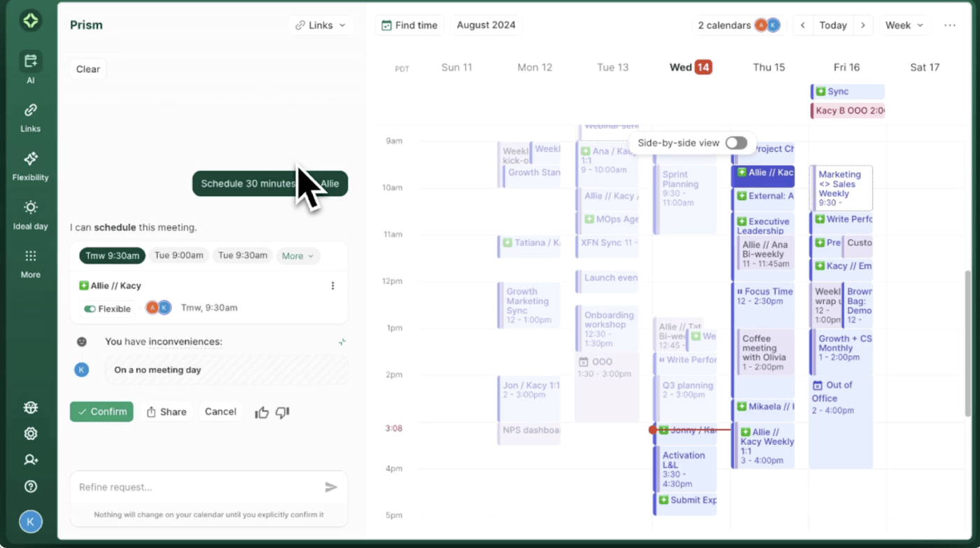
Task: Click the Find time button
Action: click(x=409, y=25)
